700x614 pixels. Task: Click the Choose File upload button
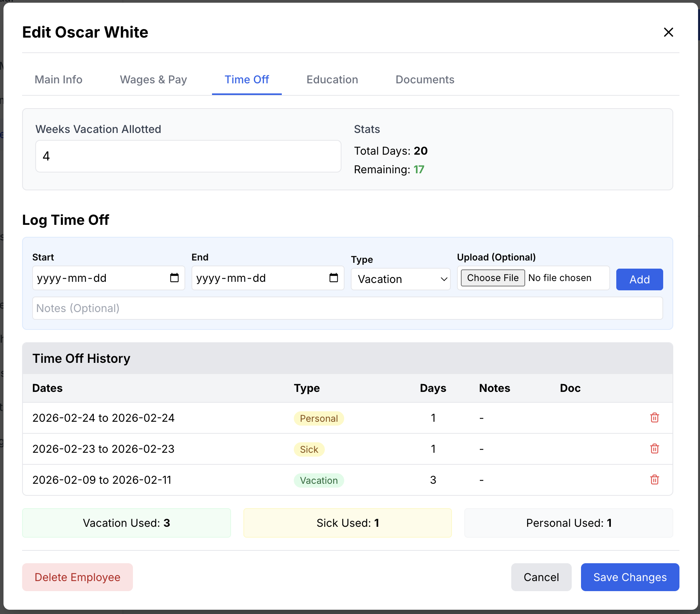493,278
